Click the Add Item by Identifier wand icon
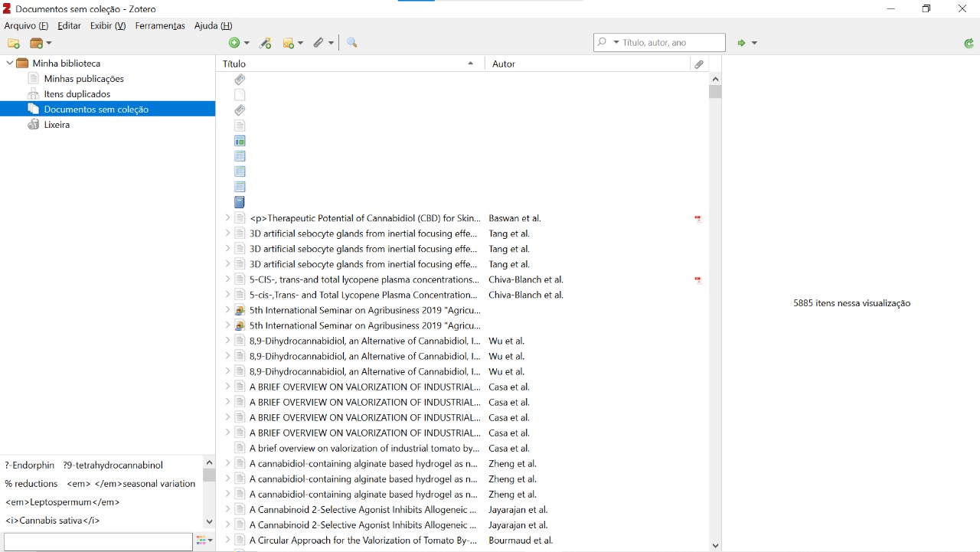Screen dimensions: 980x552 265,44
